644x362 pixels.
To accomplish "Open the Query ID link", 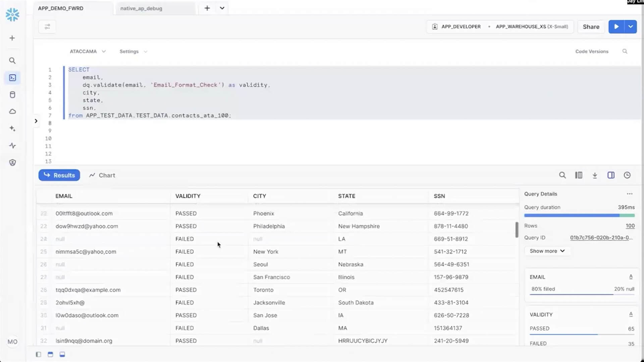I will click(x=601, y=238).
